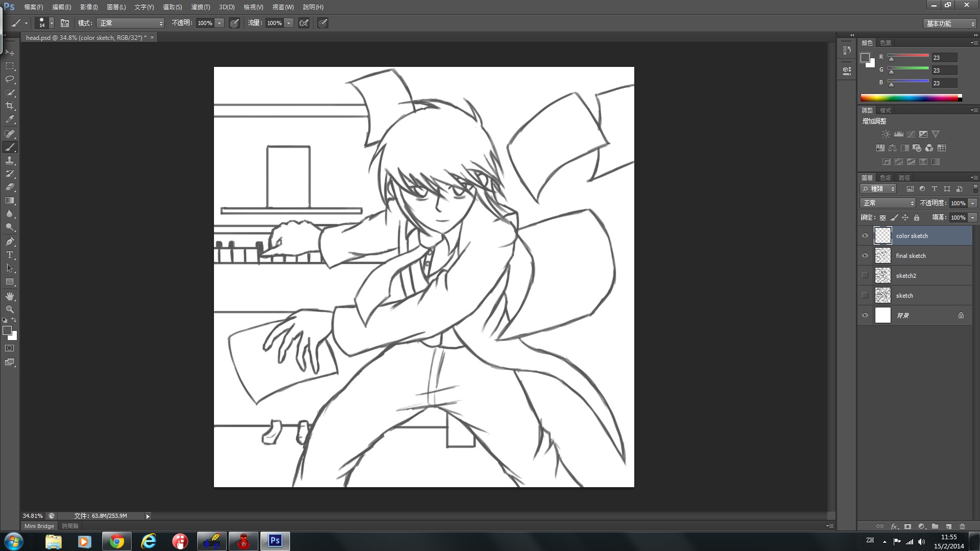Select the Zoom tool
This screenshot has width=980, height=551.
pos(10,309)
